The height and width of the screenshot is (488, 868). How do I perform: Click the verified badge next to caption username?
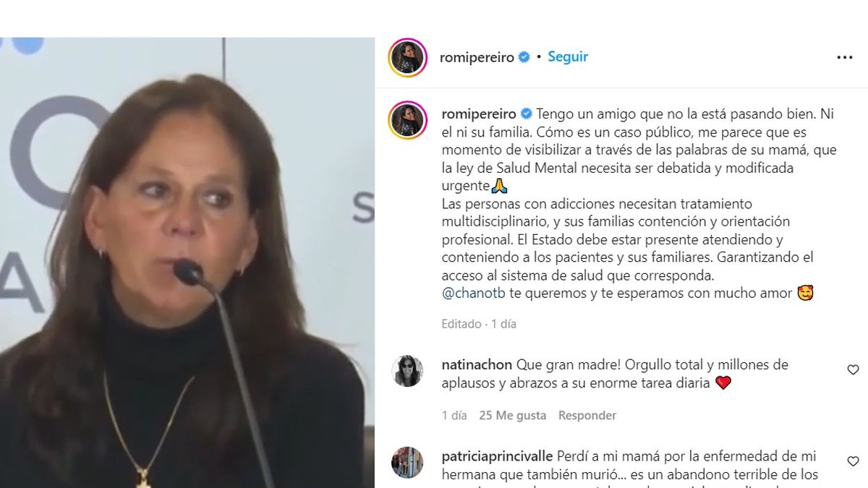coord(526,114)
